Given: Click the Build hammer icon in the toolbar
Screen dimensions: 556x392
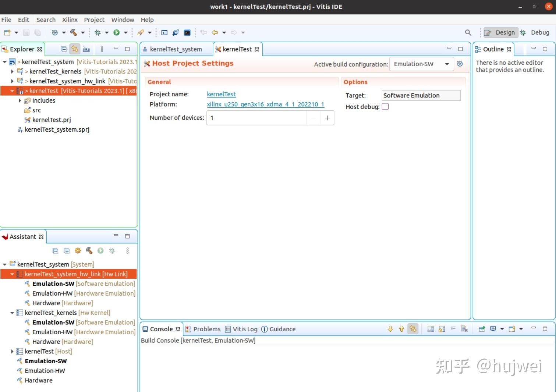Looking at the screenshot, I should tap(73, 32).
